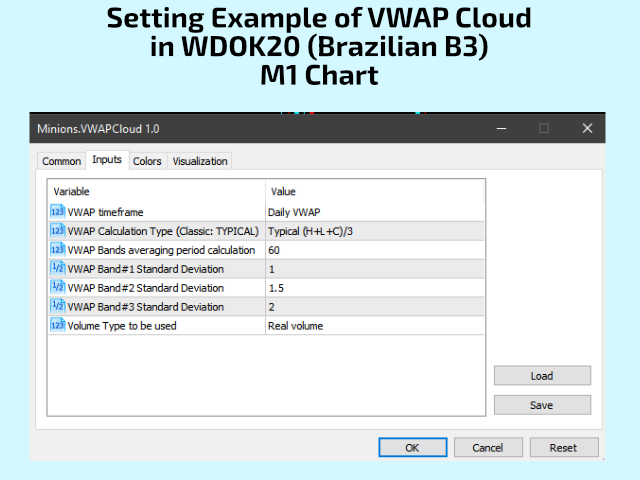Click the Bands averaging period row icon
The image size is (640, 480).
pyautogui.click(x=57, y=249)
